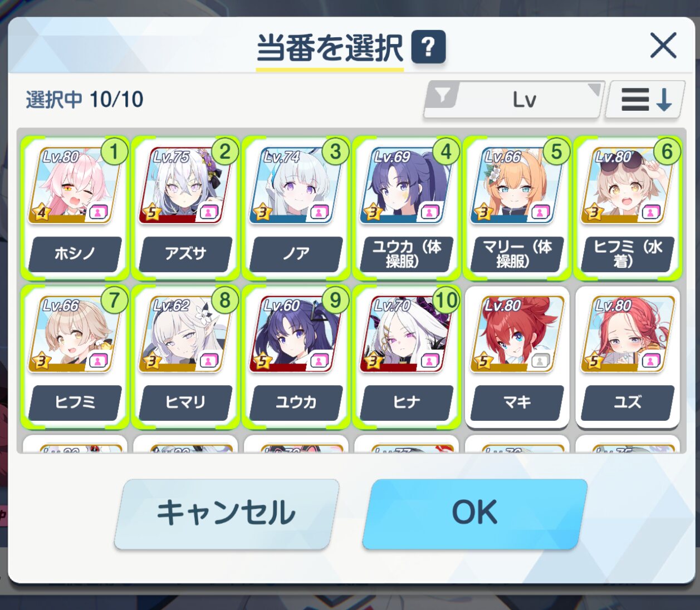Click the filter funnel icon
The height and width of the screenshot is (610, 700).
pos(443,96)
